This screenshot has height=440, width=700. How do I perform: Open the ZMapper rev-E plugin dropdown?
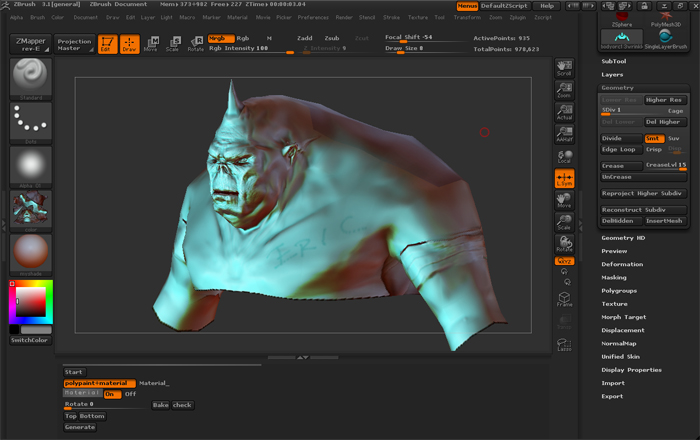(x=30, y=45)
